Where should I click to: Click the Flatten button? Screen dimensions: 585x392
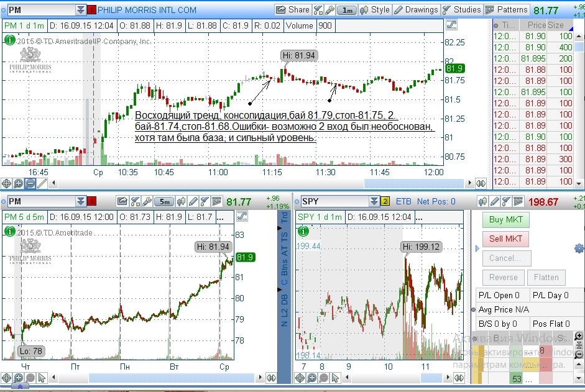pos(546,278)
